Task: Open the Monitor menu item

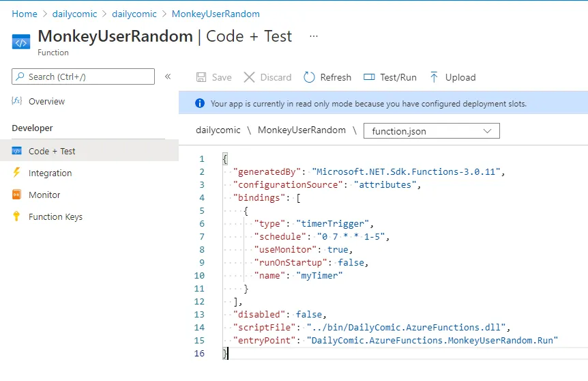Action: pyautogui.click(x=44, y=195)
